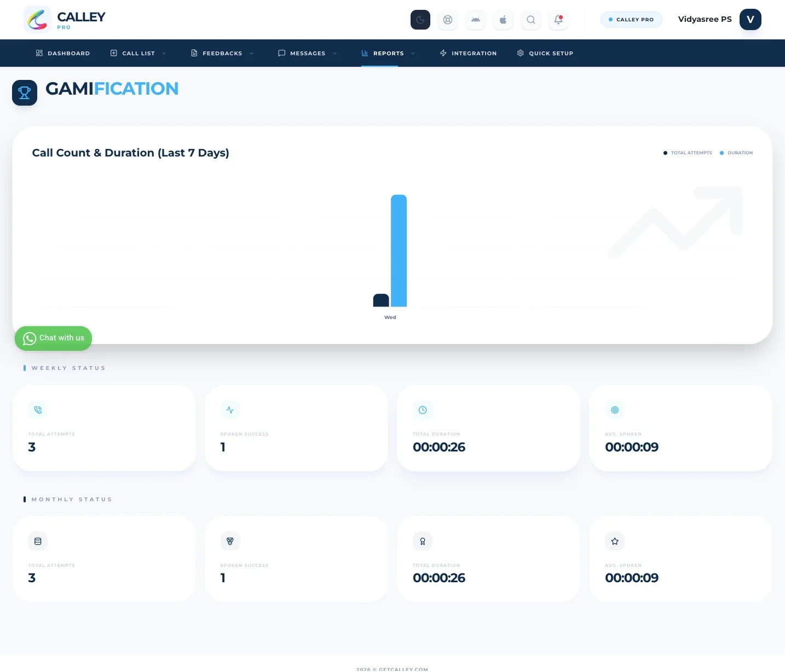Click the Apple app icon
Screen dimensions: 785x672
[503, 20]
